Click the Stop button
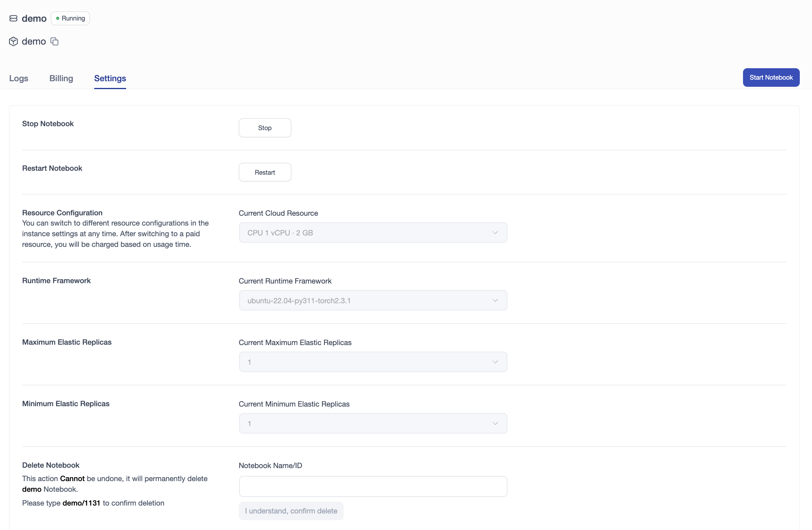The height and width of the screenshot is (530, 812). (265, 128)
